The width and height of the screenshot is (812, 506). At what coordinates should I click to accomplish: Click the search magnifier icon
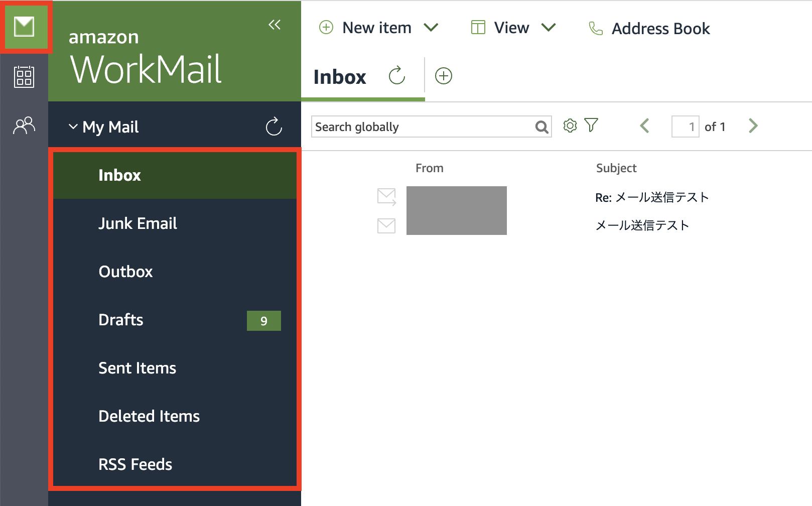(542, 127)
